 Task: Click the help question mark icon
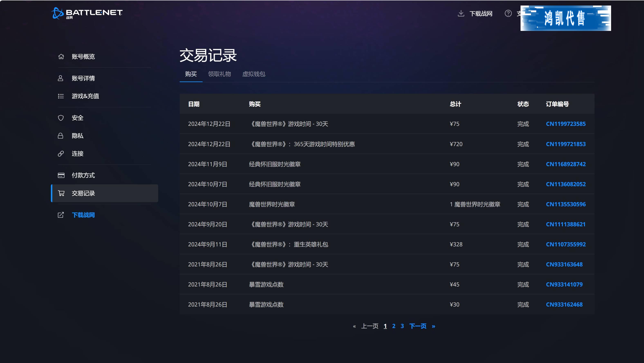508,13
